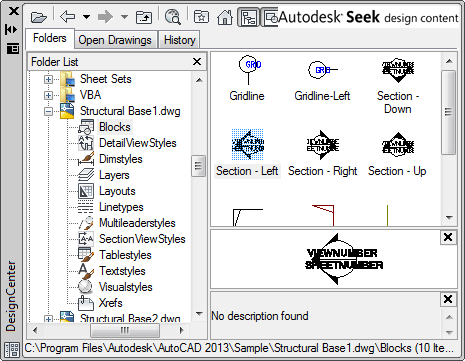Screen dimensions: 465x361
Task: Select the Blocks category icon
Action: pos(86,127)
